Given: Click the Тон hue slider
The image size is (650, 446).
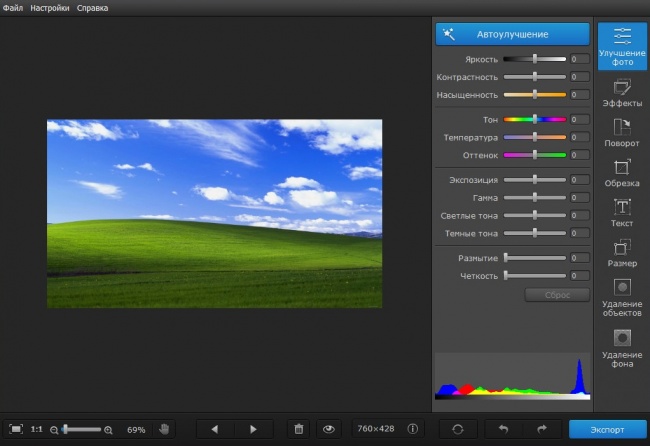Looking at the screenshot, I should click(x=535, y=119).
